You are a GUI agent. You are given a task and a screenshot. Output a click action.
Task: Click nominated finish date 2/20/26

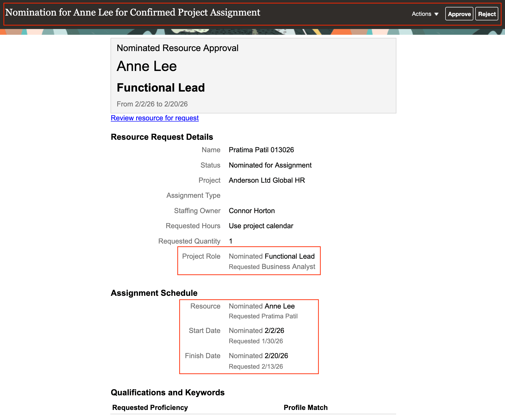click(x=258, y=356)
